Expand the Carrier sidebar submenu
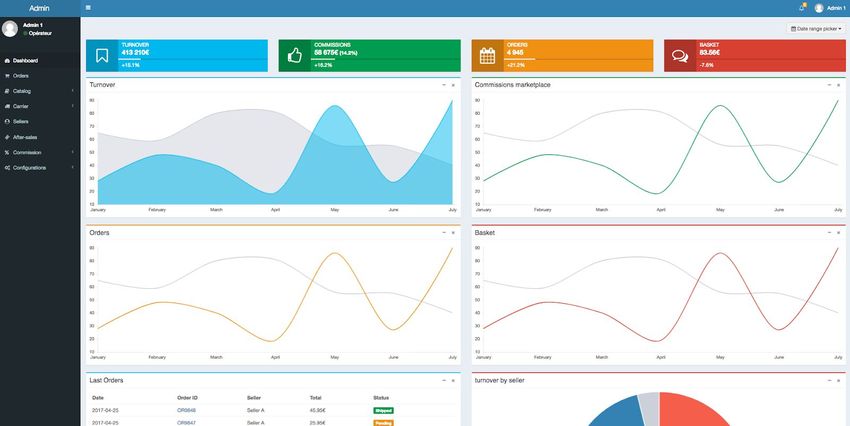 click(x=40, y=106)
